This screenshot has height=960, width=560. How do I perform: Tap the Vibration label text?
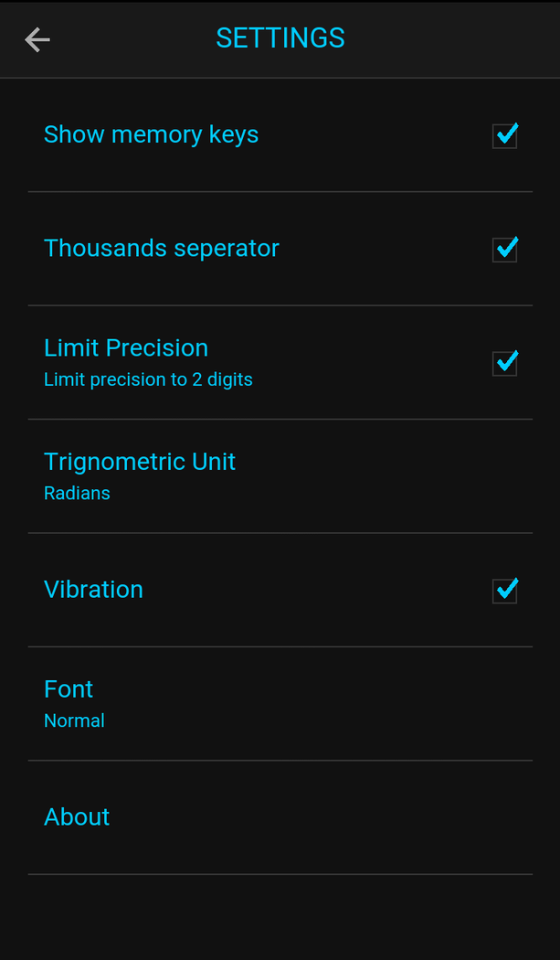point(93,590)
